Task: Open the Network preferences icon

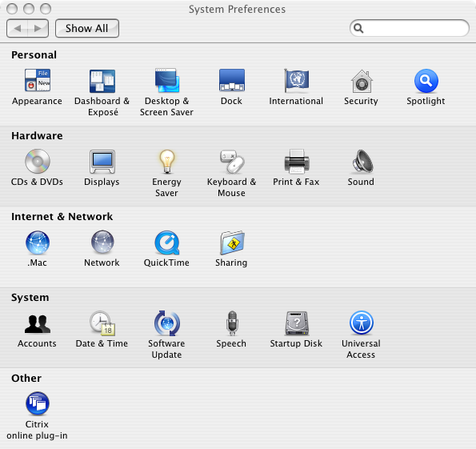Action: 102,243
